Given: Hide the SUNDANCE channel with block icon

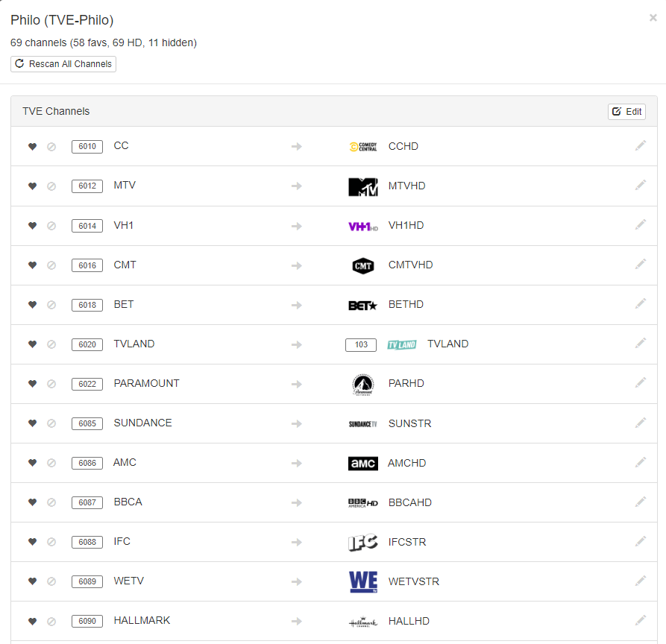Looking at the screenshot, I should pyautogui.click(x=51, y=423).
